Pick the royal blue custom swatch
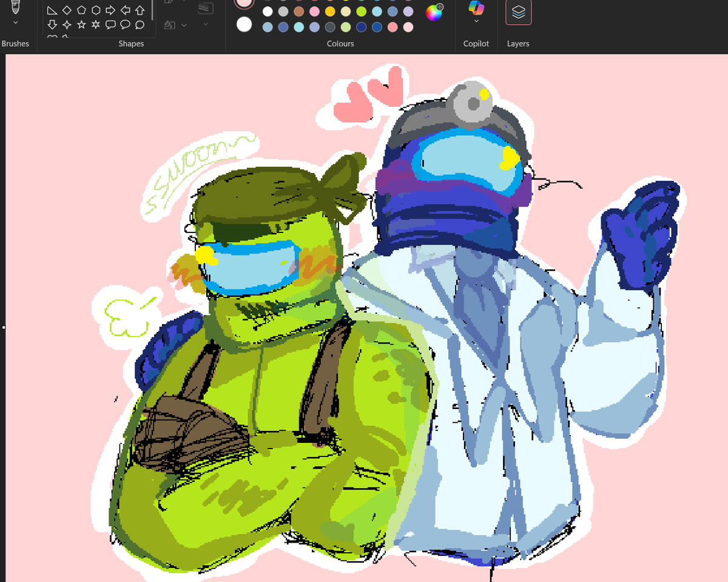728x582 pixels. point(377,27)
